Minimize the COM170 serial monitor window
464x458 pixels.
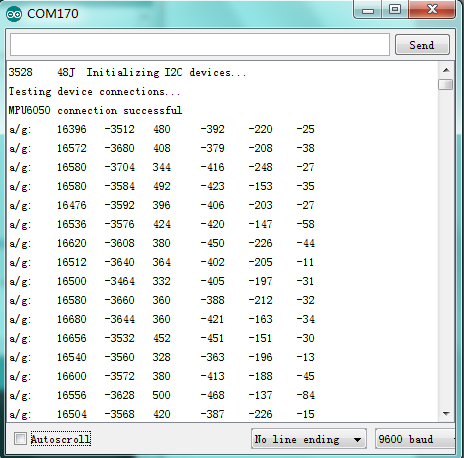[368, 10]
